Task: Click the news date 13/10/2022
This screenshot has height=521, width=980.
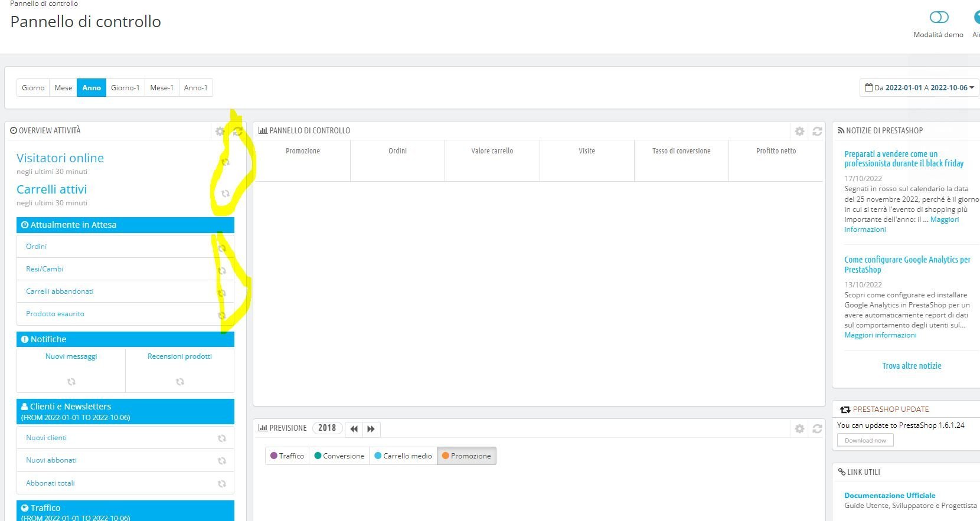Action: [863, 285]
